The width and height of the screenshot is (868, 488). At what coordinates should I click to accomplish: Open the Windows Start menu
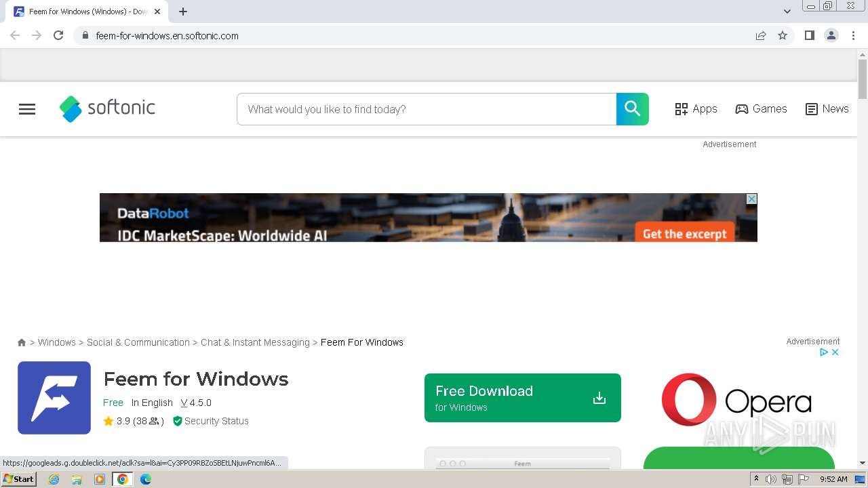pos(18,479)
